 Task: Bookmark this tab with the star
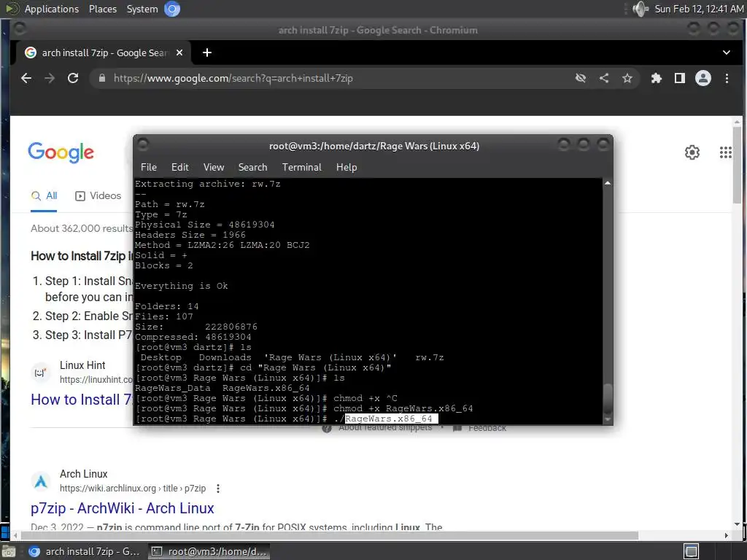click(627, 78)
